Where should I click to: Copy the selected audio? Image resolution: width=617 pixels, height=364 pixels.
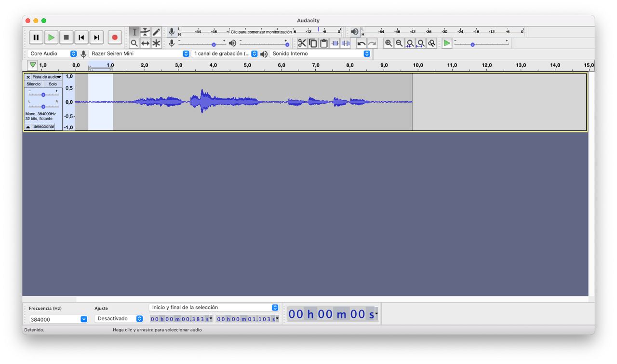tap(313, 43)
